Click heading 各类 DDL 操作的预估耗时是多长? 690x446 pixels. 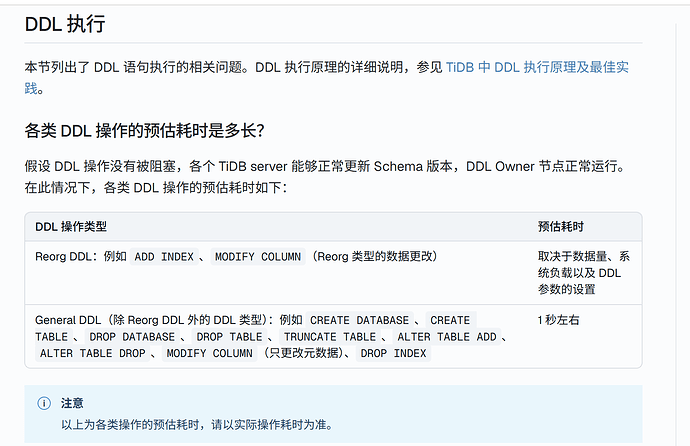click(x=144, y=131)
